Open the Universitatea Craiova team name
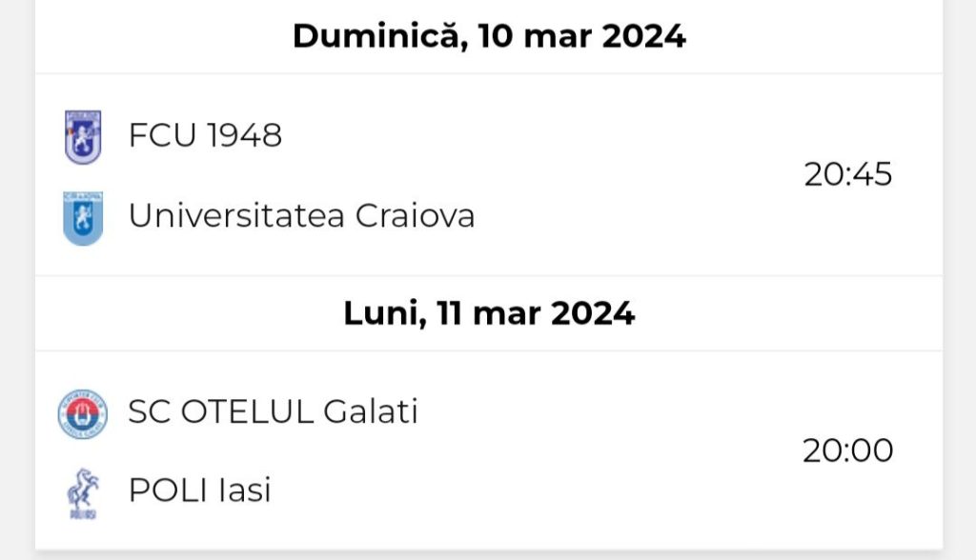 pyautogui.click(x=301, y=216)
